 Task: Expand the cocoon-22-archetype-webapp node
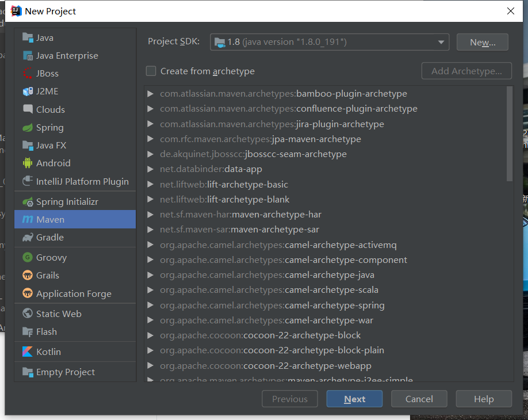point(151,366)
